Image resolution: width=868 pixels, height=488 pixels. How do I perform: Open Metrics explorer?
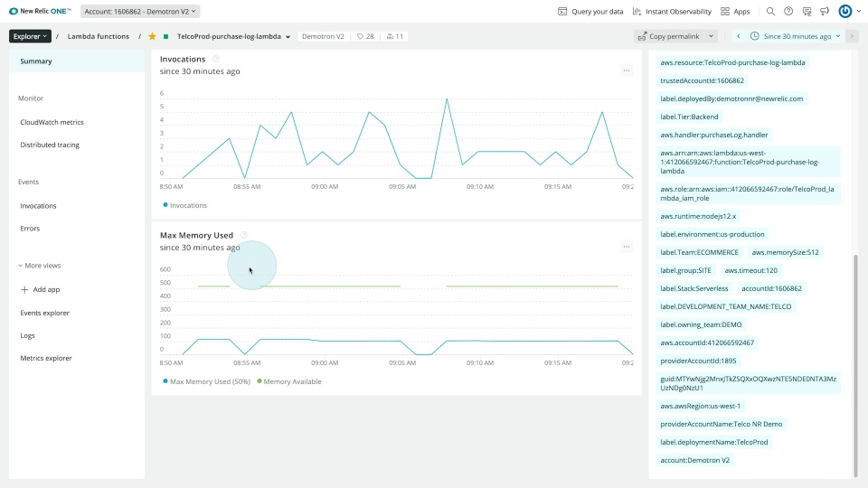46,359
